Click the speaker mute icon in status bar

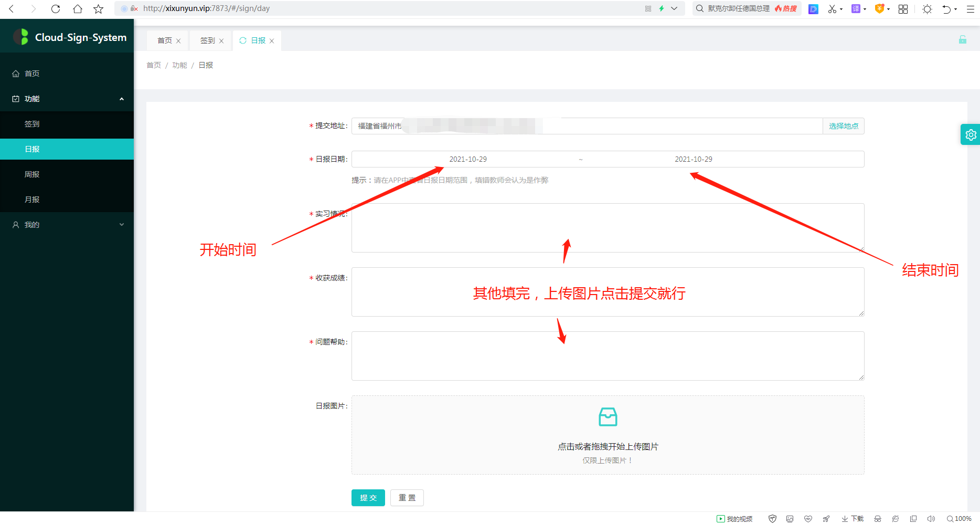931,519
